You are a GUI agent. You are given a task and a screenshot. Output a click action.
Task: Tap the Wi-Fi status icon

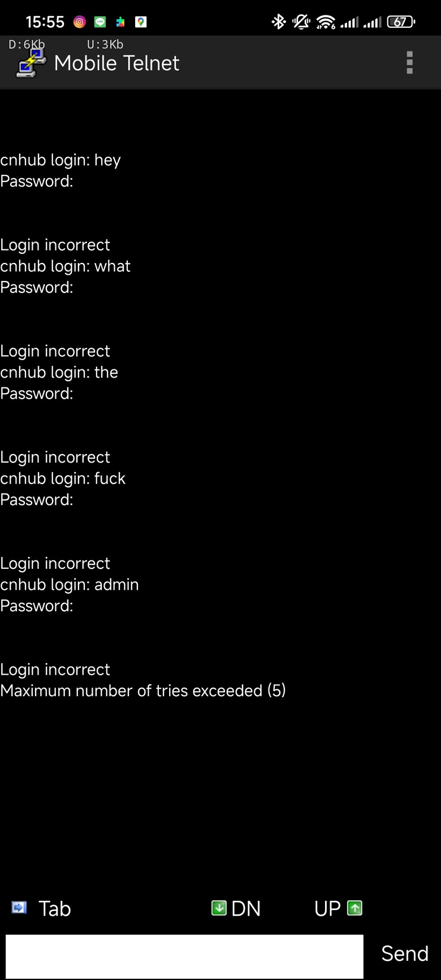(326, 22)
